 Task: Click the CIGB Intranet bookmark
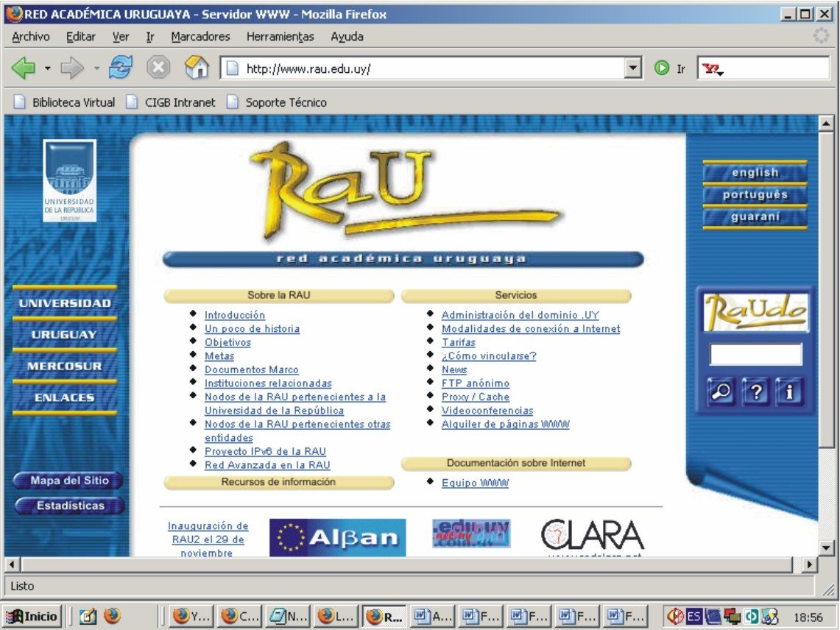pos(170,102)
